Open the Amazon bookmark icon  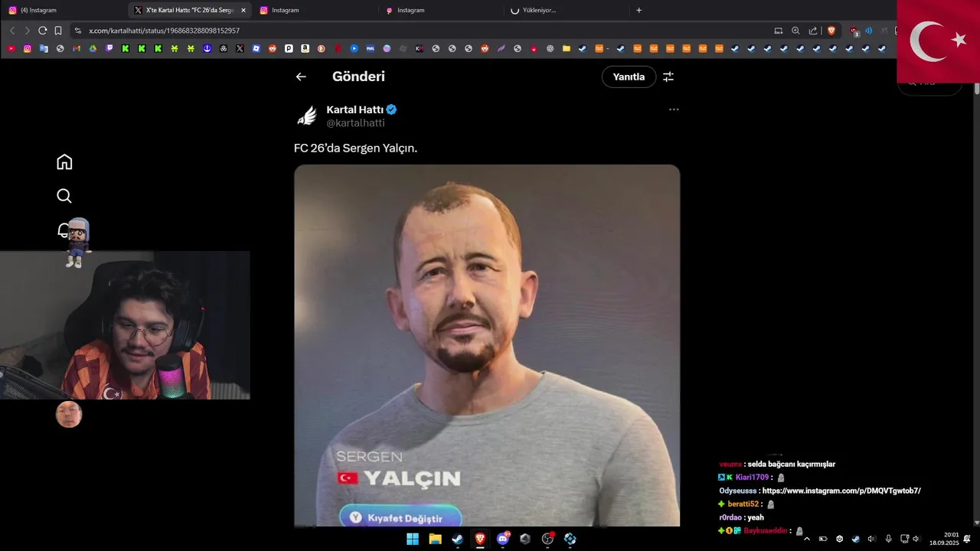tap(305, 48)
